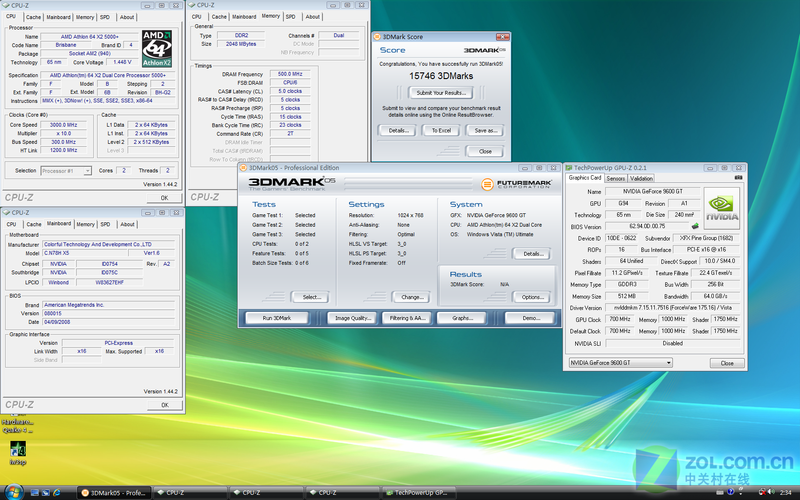Image resolution: width=800 pixels, height=500 pixels.
Task: Click Close button in 3DMark Score window
Action: (485, 152)
